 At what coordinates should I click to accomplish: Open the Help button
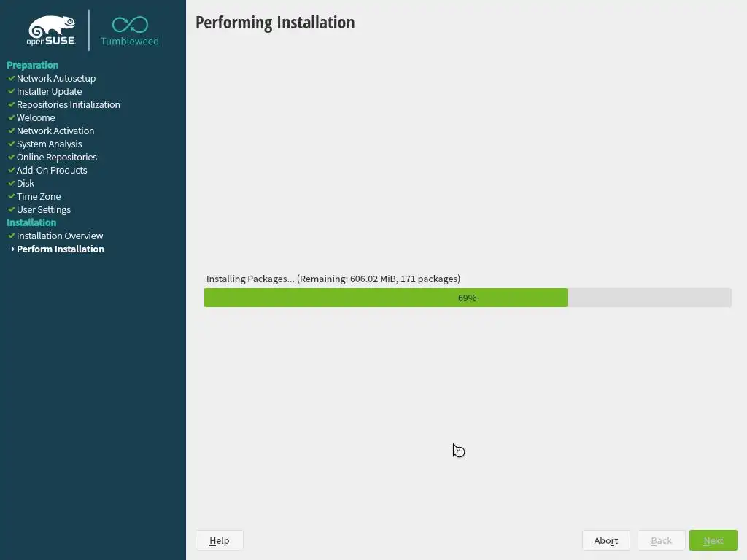[x=219, y=540]
